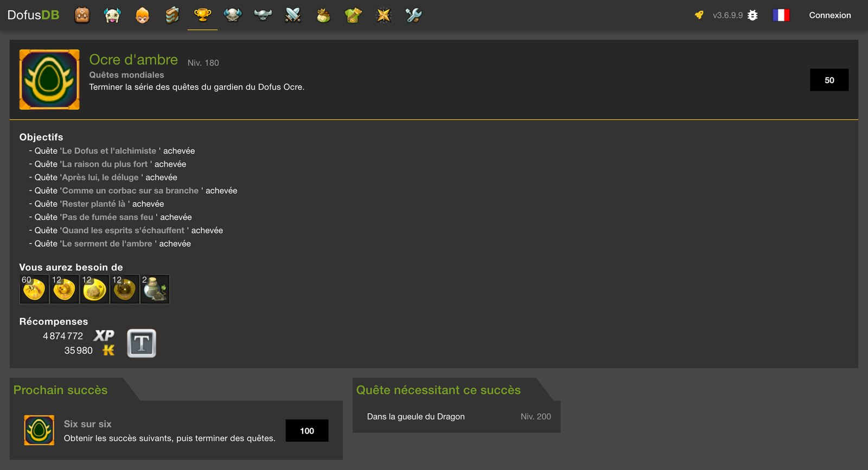Open the brown backpack items section

(82, 15)
